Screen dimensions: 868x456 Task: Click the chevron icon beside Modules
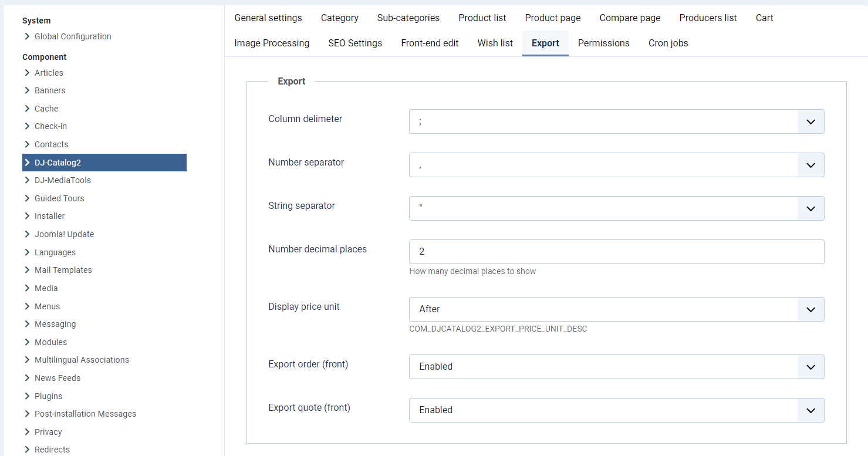coord(27,342)
